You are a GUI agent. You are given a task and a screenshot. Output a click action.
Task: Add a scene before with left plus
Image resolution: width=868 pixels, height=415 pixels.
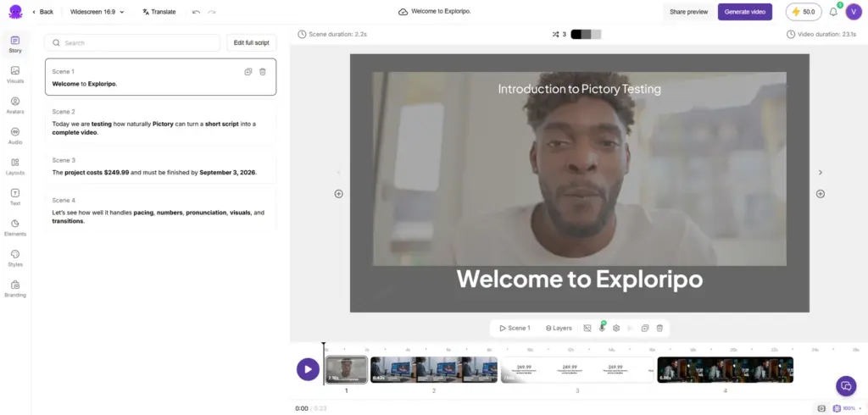coord(339,194)
